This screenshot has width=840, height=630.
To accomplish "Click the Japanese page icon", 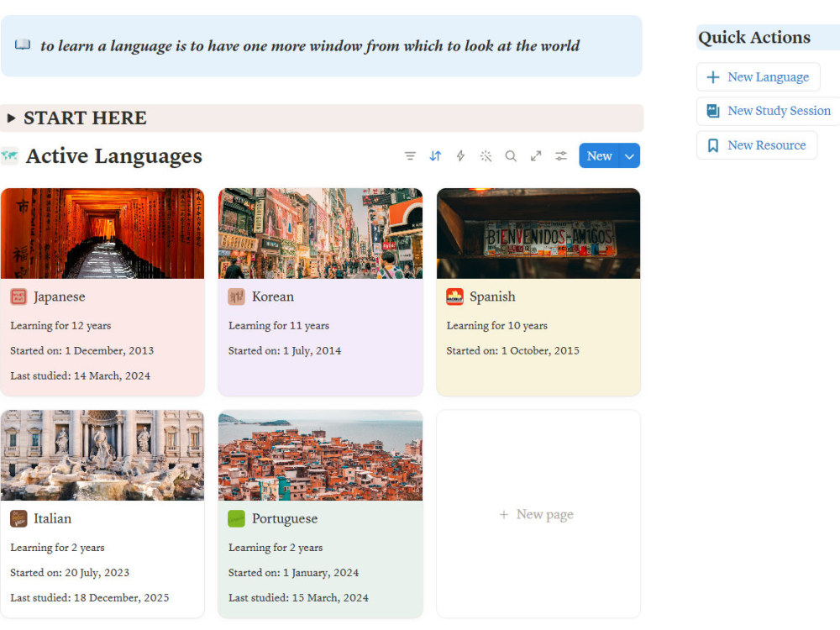I will 18,297.
